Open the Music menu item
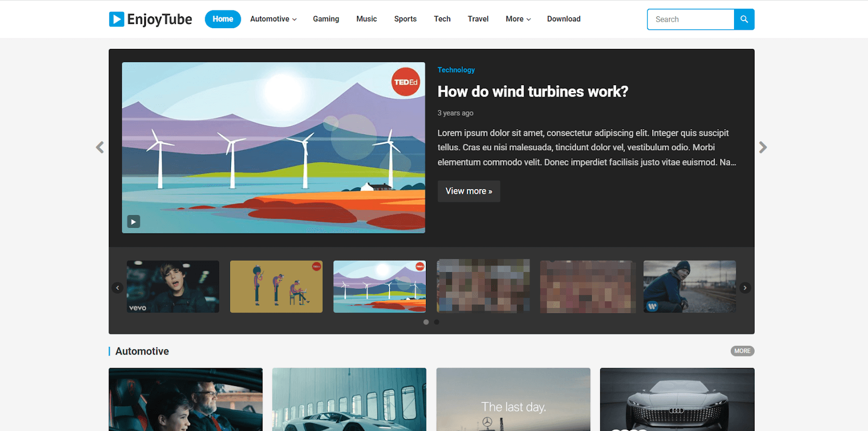The image size is (868, 431). 366,19
